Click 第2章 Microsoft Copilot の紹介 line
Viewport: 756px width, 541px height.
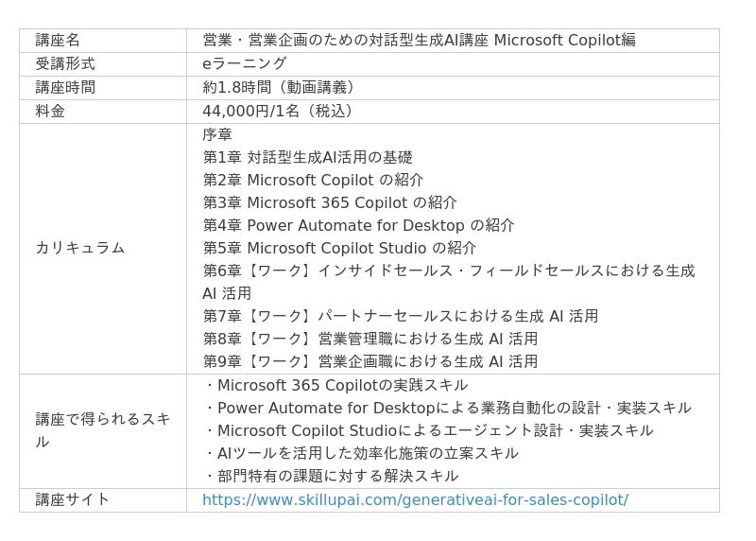(x=313, y=180)
